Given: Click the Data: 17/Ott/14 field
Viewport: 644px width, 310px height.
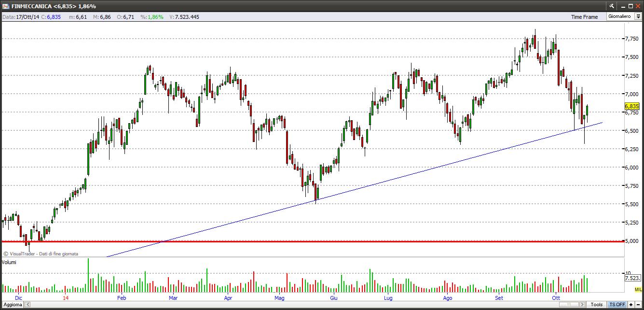Looking at the screenshot, I should [21, 17].
